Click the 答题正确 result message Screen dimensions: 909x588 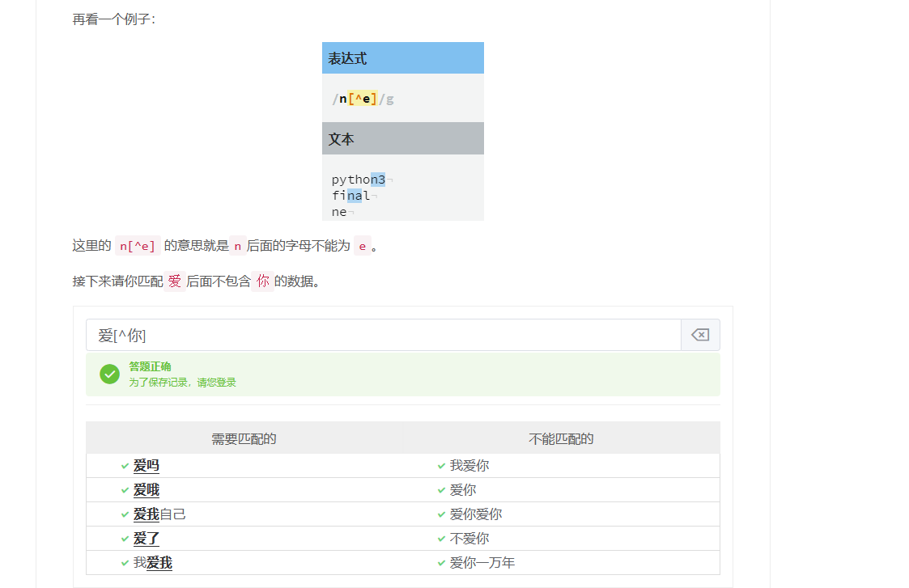point(150,366)
